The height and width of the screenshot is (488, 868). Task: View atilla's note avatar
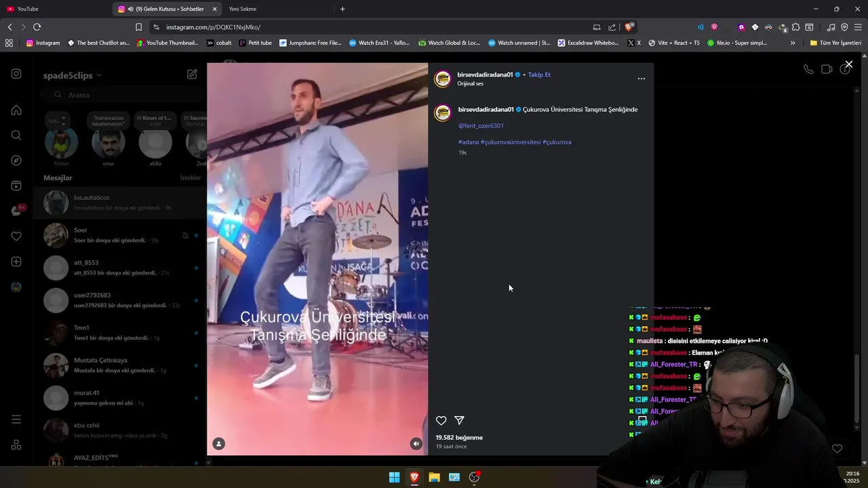155,143
